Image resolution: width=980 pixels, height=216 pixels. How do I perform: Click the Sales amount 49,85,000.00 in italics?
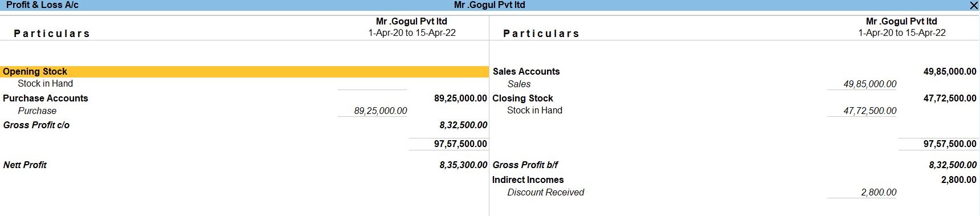[x=869, y=84]
